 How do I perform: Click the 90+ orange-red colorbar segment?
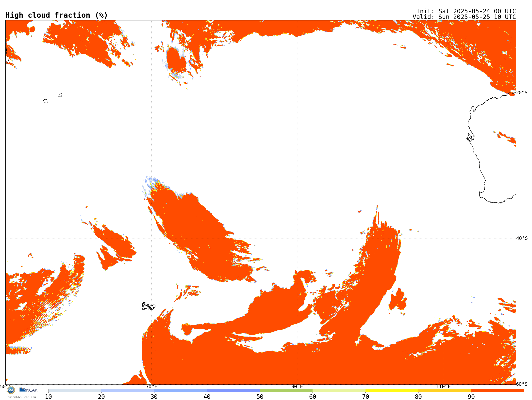click(498, 391)
